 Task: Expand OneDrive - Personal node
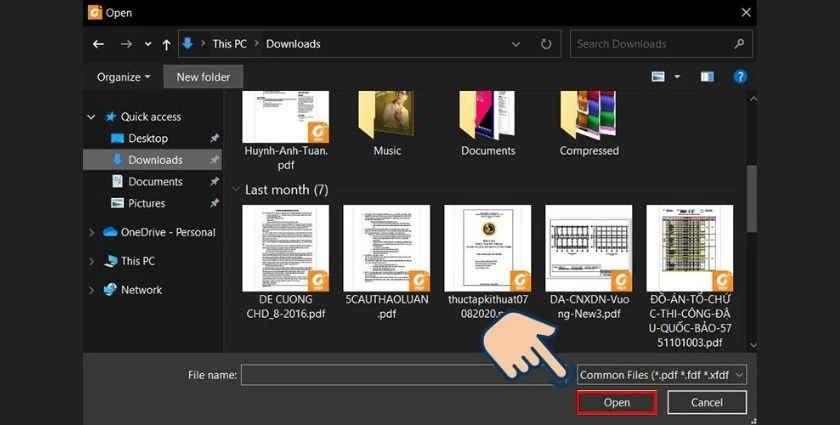pyautogui.click(x=91, y=233)
